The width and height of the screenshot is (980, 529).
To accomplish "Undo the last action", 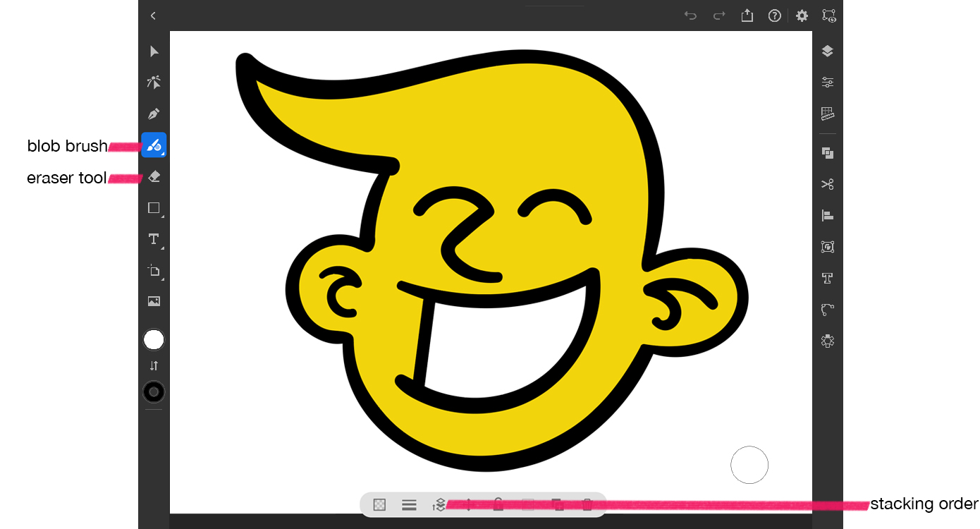I will [x=690, y=16].
